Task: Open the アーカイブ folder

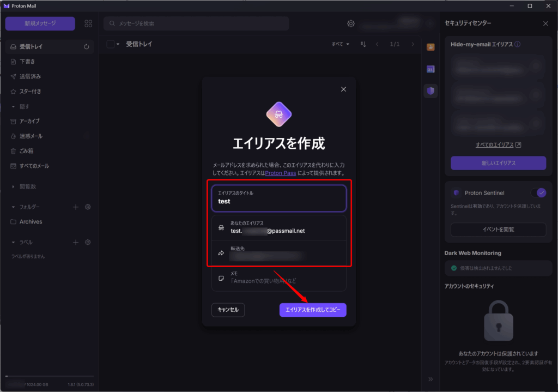Action: pyautogui.click(x=50, y=121)
